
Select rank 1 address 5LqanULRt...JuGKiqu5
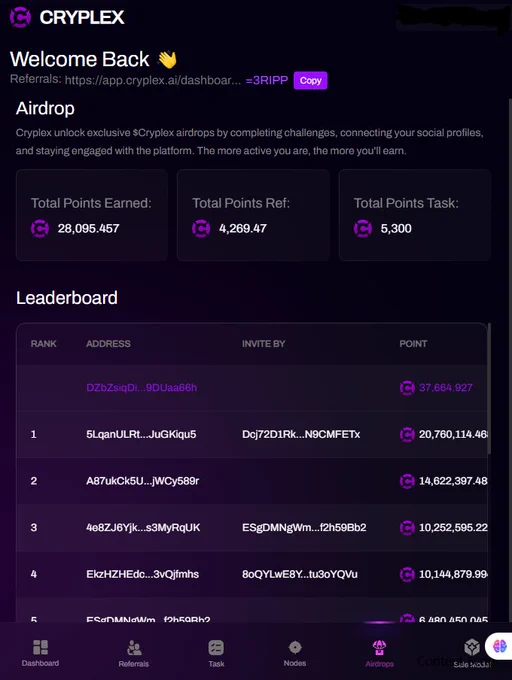141,434
